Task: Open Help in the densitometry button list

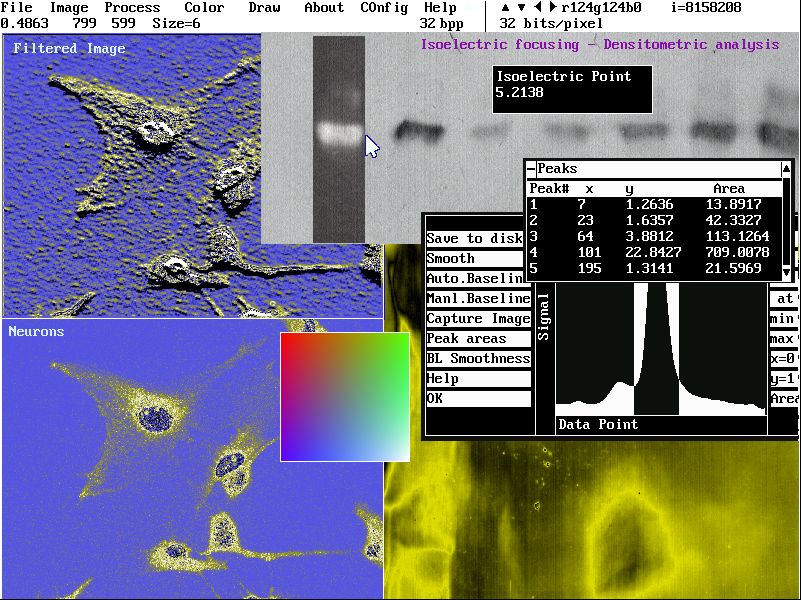Action: tap(479, 379)
